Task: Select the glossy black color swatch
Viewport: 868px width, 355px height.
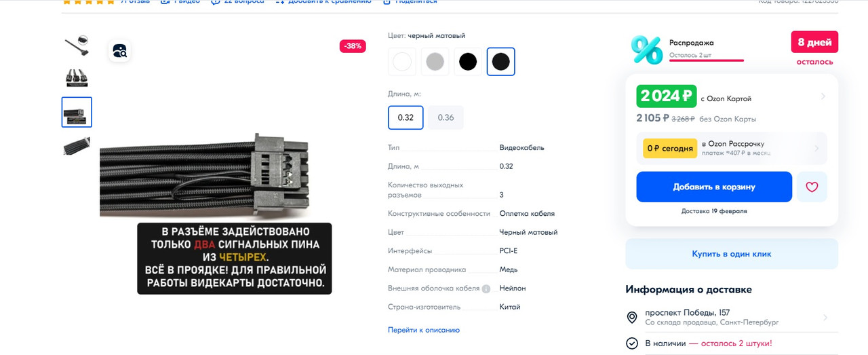Action: pos(468,62)
